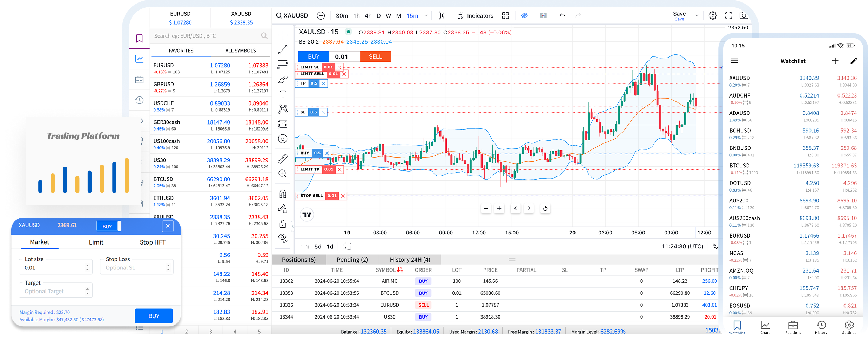Select the GBPUSD row in favorites
Screen dimensions: 868x341
(211, 87)
